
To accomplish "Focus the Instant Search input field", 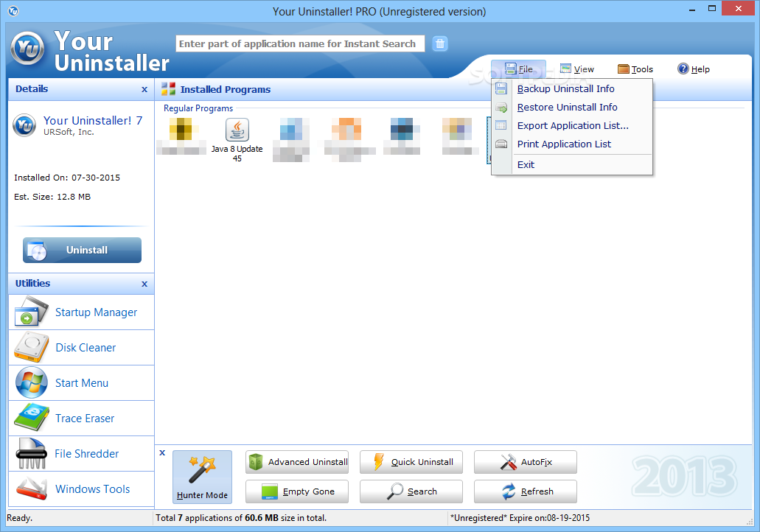I will 300,43.
